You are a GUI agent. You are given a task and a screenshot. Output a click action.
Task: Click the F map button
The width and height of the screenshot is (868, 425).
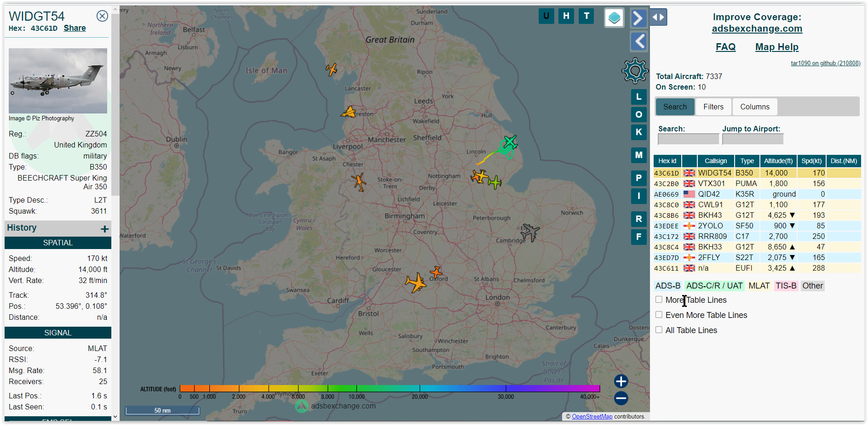point(638,237)
